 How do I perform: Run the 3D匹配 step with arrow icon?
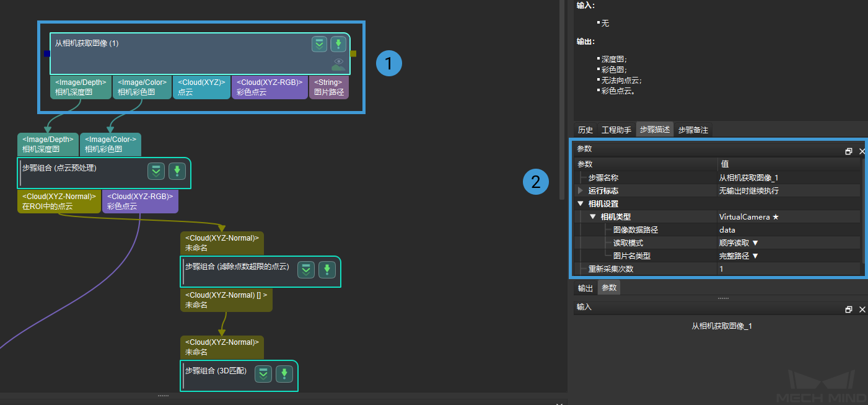click(284, 374)
